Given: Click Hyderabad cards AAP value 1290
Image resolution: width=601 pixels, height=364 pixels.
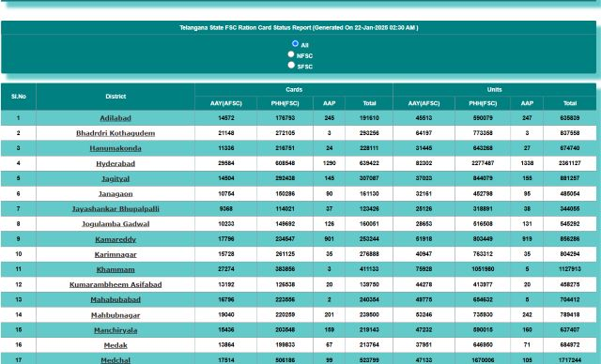Looking at the screenshot, I should pyautogui.click(x=329, y=163).
